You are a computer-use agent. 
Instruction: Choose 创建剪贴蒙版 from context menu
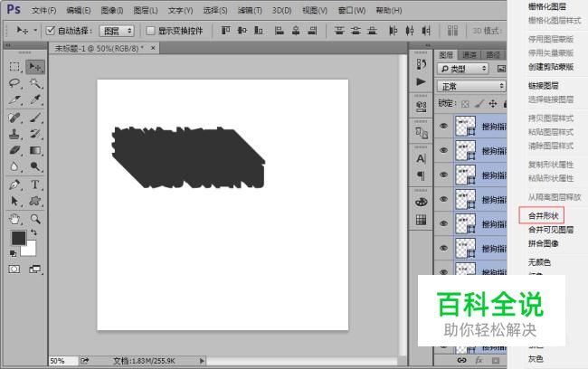coord(551,67)
